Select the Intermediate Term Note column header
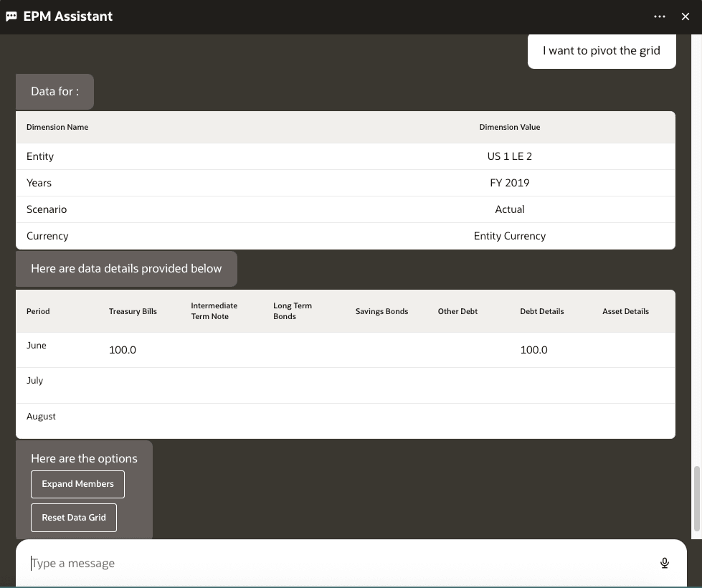Image resolution: width=702 pixels, height=588 pixels. click(x=214, y=311)
